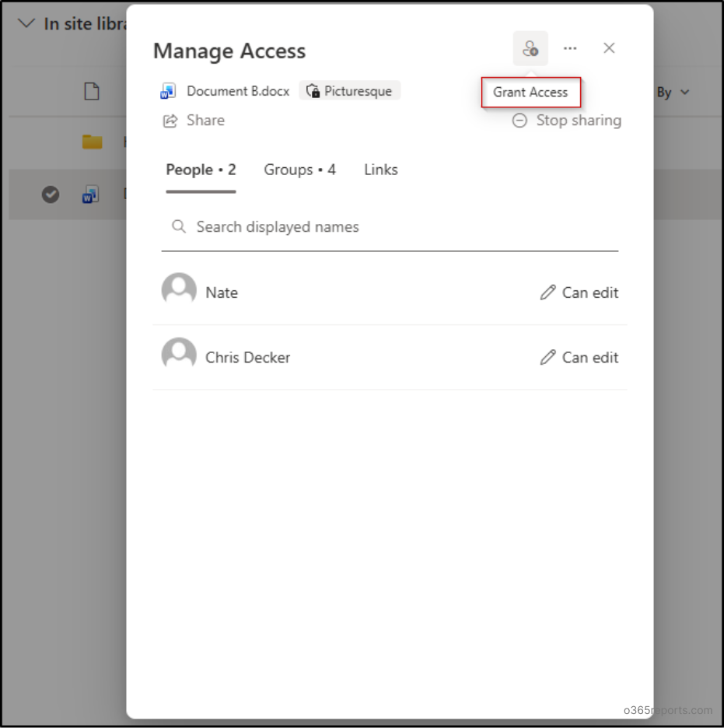The image size is (724, 728).
Task: Click the pencil icon next to Nate's permission
Action: pyautogui.click(x=547, y=292)
